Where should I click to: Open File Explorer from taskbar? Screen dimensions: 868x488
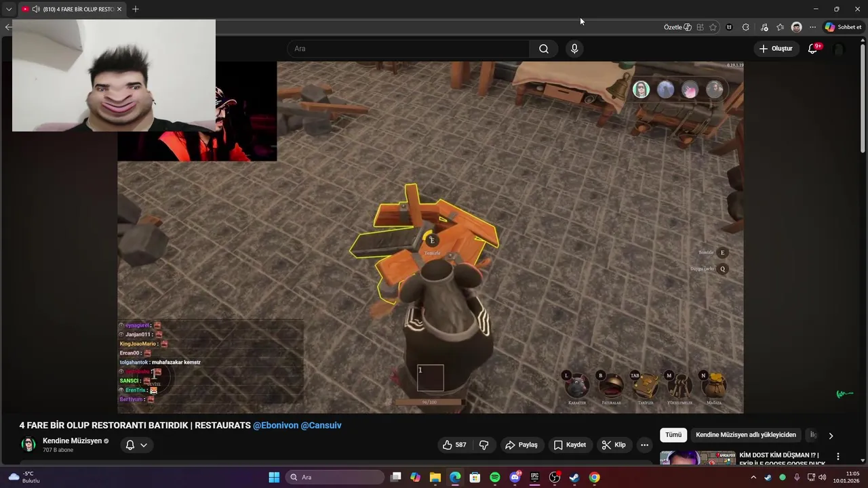coord(435,477)
